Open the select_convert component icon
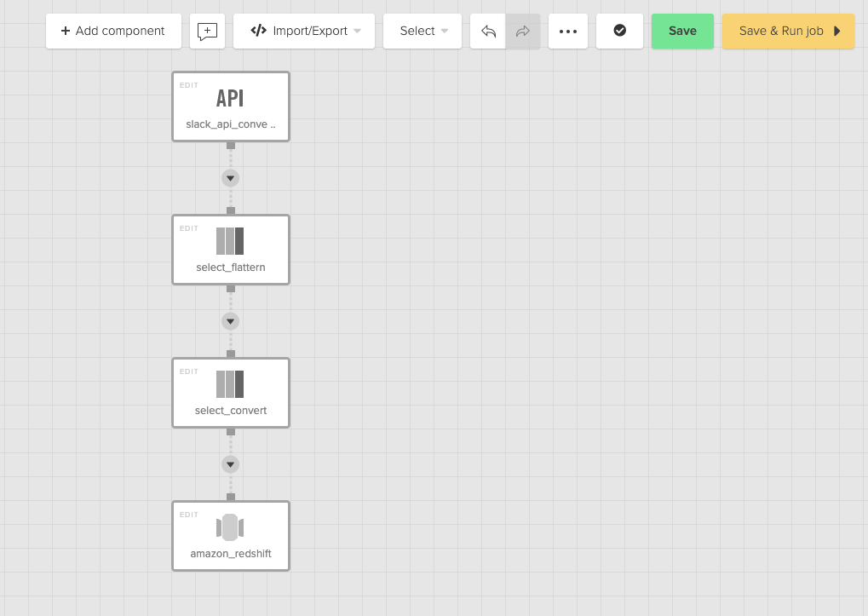The image size is (868, 616). click(x=230, y=384)
